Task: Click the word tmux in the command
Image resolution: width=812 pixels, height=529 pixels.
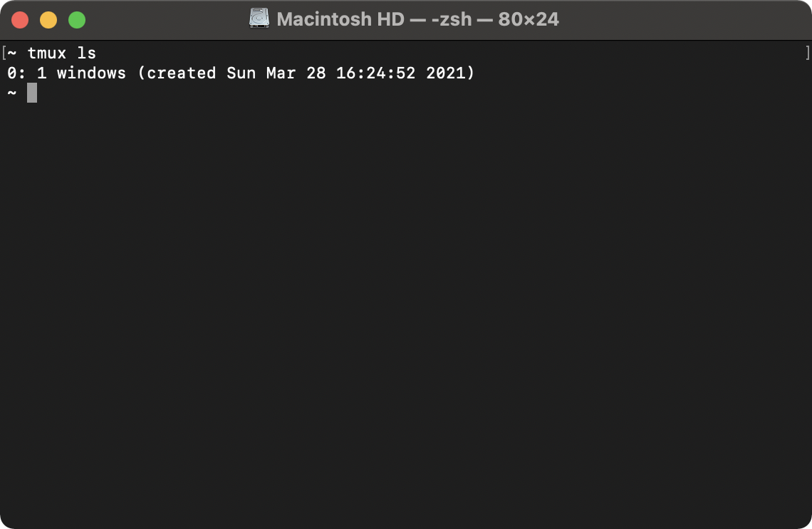Action: coord(47,53)
